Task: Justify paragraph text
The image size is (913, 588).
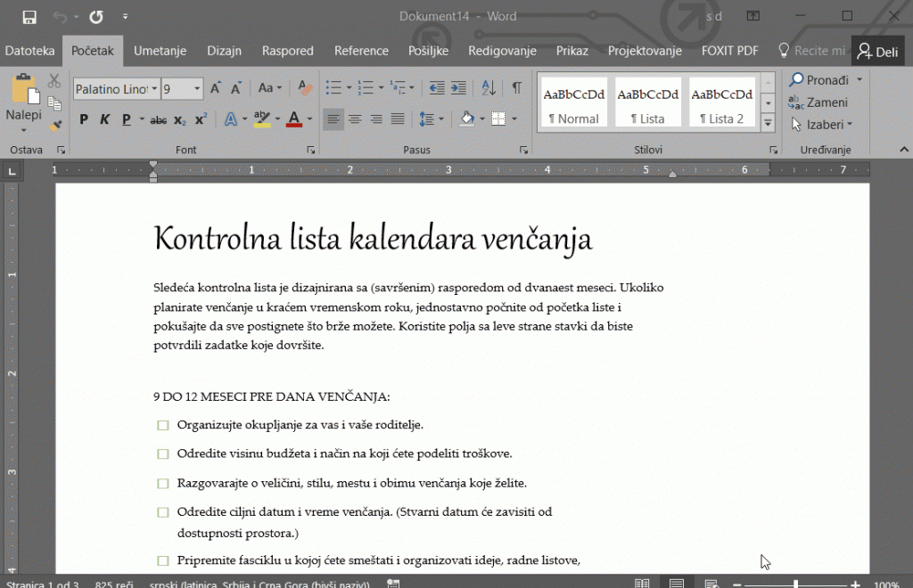Action: [x=398, y=119]
